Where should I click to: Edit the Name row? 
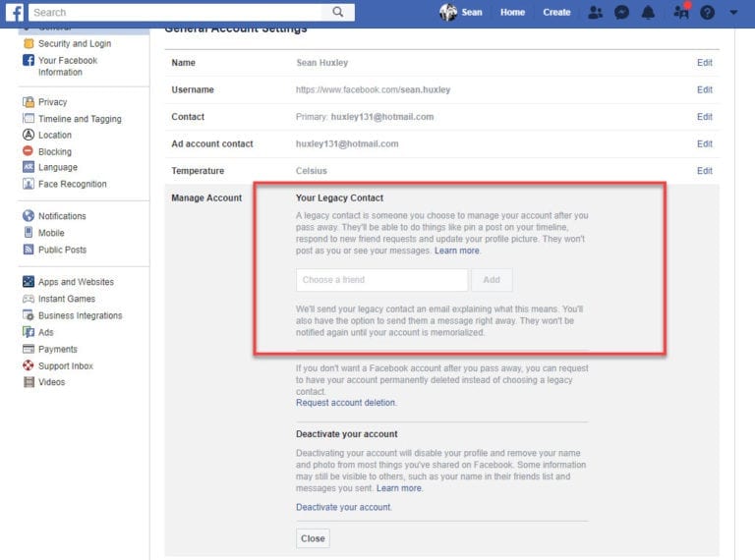(x=705, y=63)
